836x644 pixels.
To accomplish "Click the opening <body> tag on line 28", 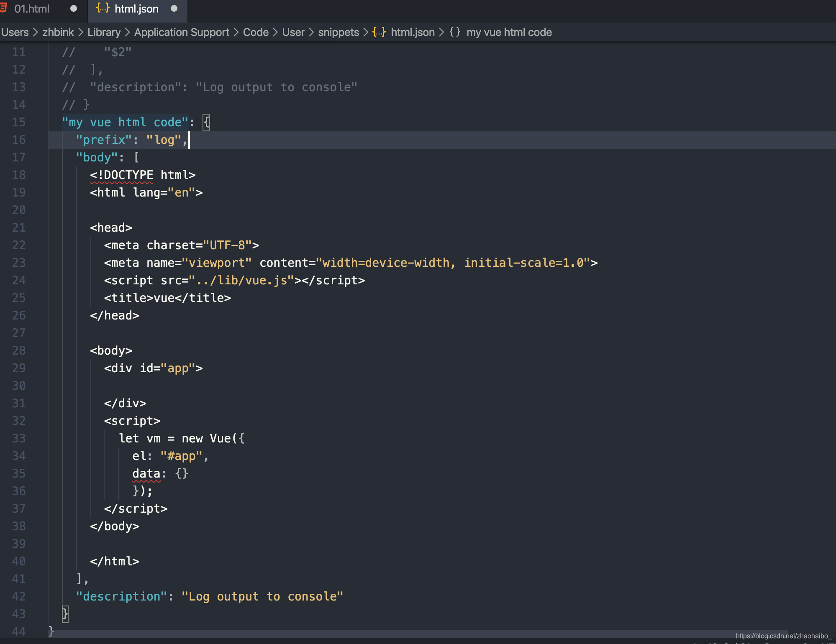I will 111,350.
